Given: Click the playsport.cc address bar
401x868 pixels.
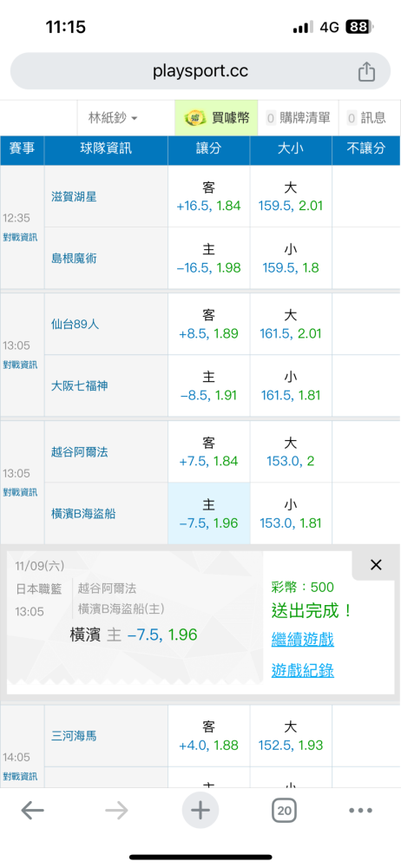Looking at the screenshot, I should 200,71.
